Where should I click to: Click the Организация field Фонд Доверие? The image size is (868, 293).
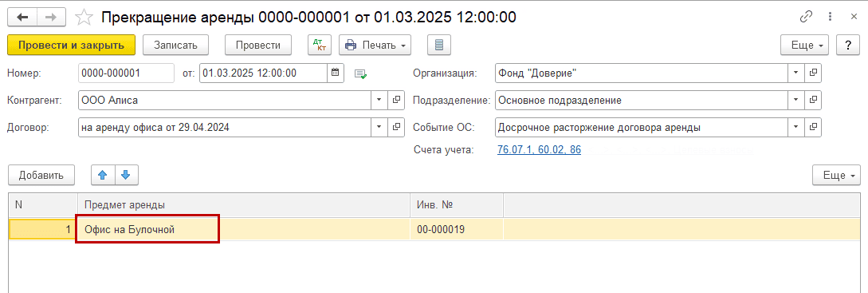pos(642,73)
